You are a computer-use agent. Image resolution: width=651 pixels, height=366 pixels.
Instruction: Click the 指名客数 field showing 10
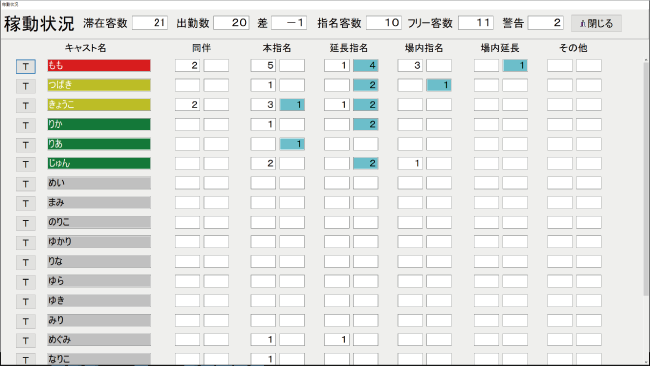click(384, 23)
